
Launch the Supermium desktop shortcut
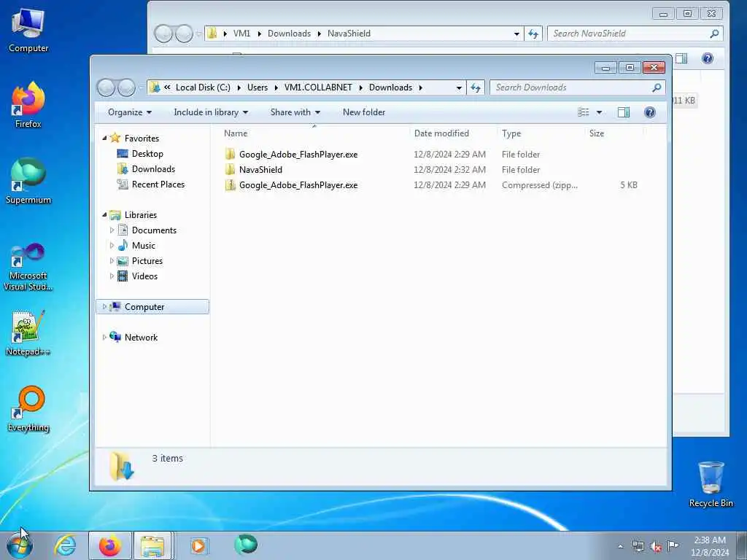[x=28, y=182]
